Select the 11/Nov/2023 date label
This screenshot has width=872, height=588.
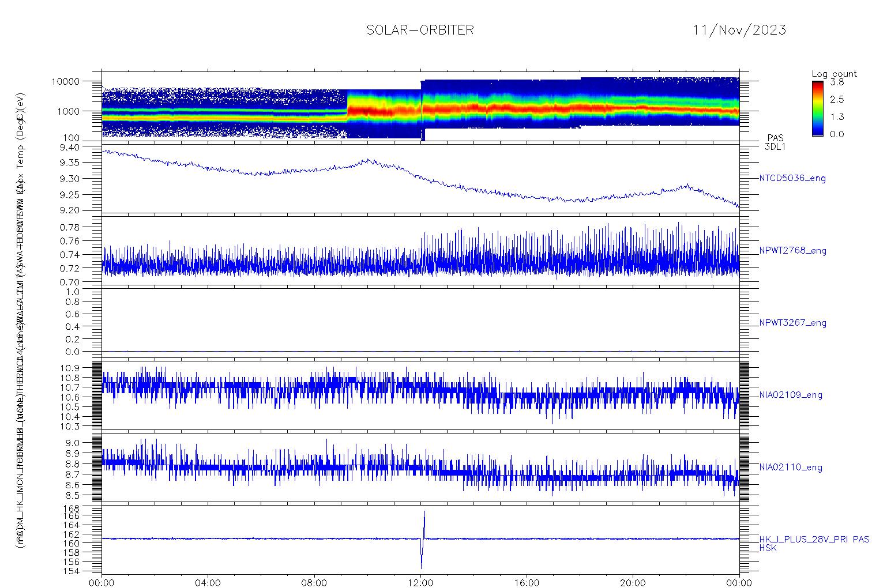coord(739,30)
